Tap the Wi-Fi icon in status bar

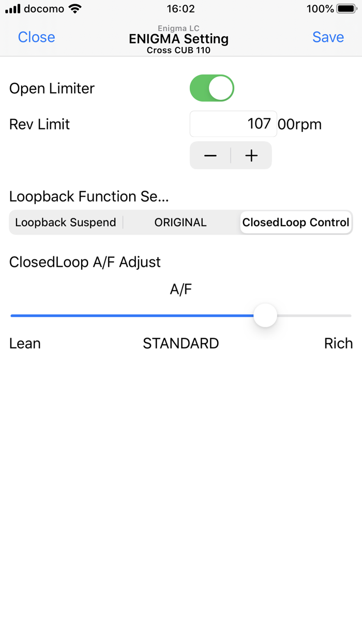[76, 9]
